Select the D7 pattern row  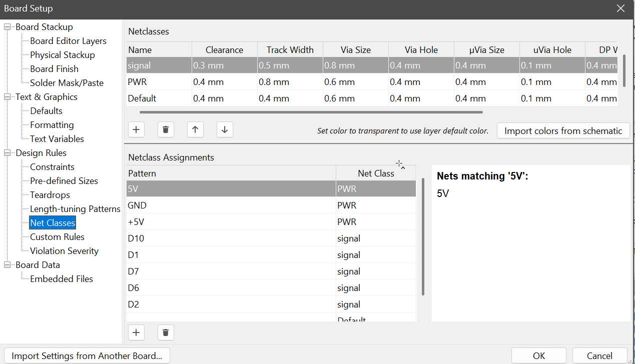[271, 271]
